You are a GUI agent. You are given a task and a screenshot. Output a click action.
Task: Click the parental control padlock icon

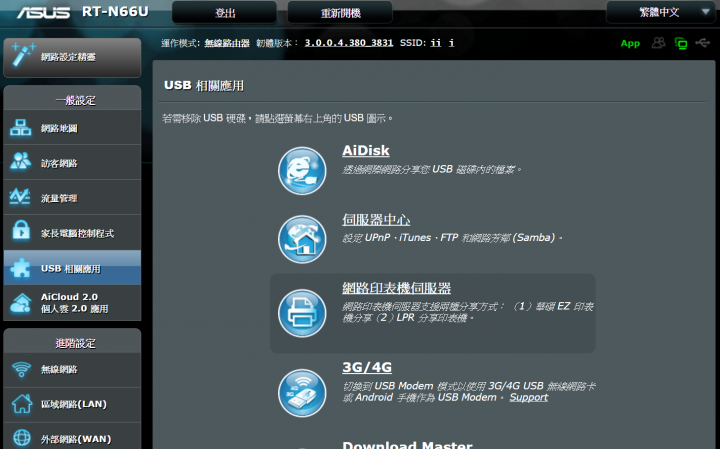[21, 230]
